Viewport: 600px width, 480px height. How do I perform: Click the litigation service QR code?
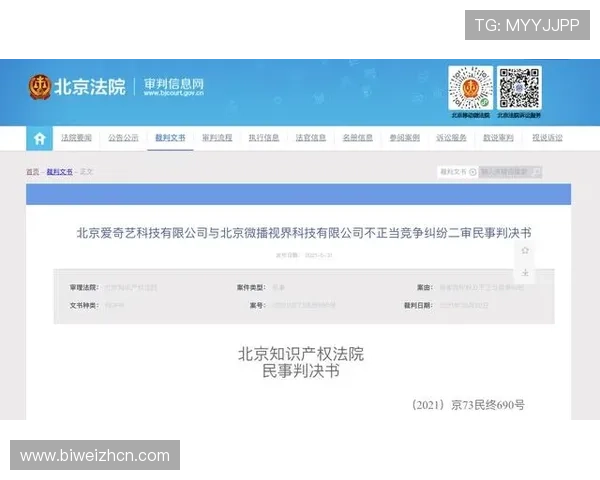[x=519, y=88]
